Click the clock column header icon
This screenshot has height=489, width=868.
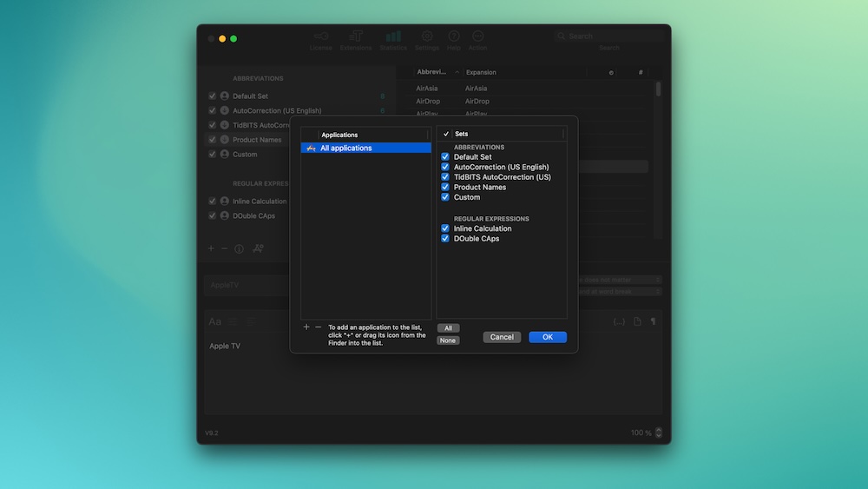tap(611, 73)
